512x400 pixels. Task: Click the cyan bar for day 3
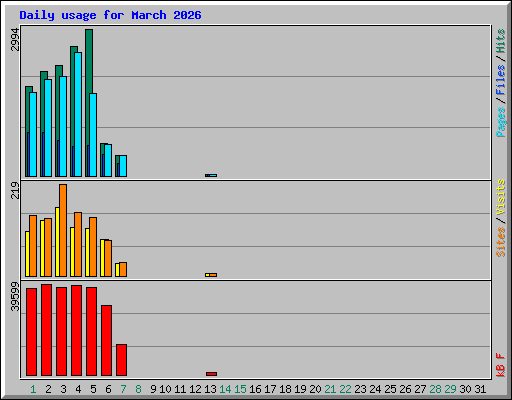point(63,126)
